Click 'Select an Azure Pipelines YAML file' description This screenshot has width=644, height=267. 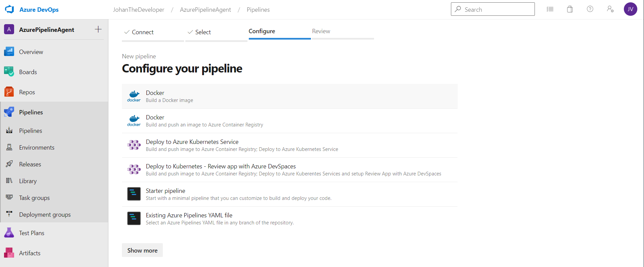[220, 223]
